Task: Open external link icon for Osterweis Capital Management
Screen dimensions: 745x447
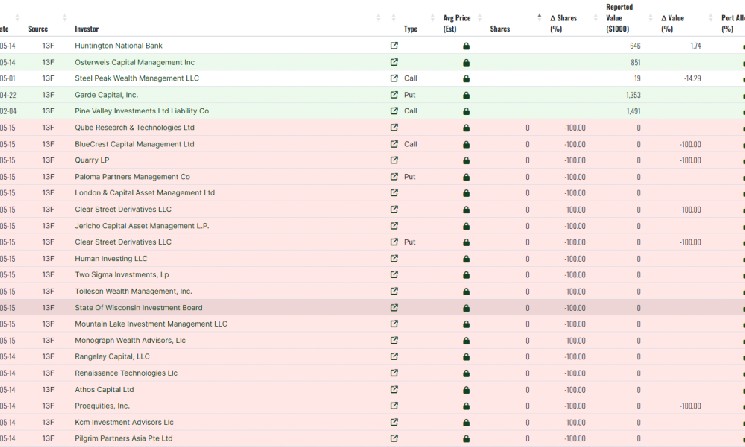Action: tap(394, 62)
